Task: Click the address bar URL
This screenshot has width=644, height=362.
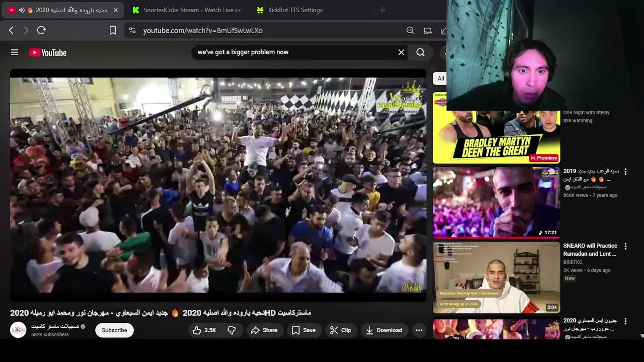Action: (203, 30)
